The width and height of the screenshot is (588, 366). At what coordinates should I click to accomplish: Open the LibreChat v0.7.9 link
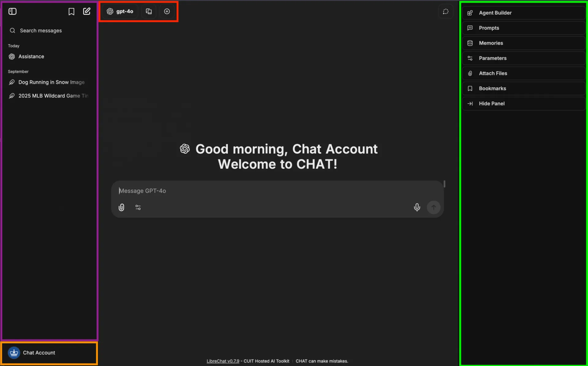[223, 361]
